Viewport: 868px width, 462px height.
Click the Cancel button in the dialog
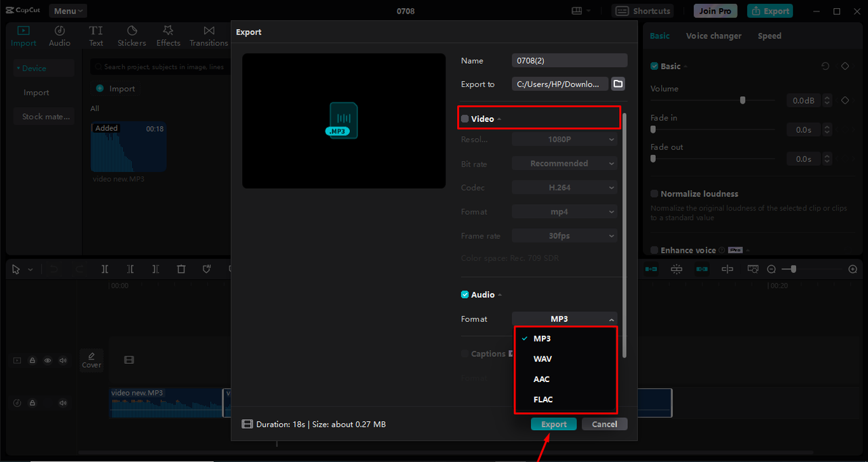tap(604, 424)
